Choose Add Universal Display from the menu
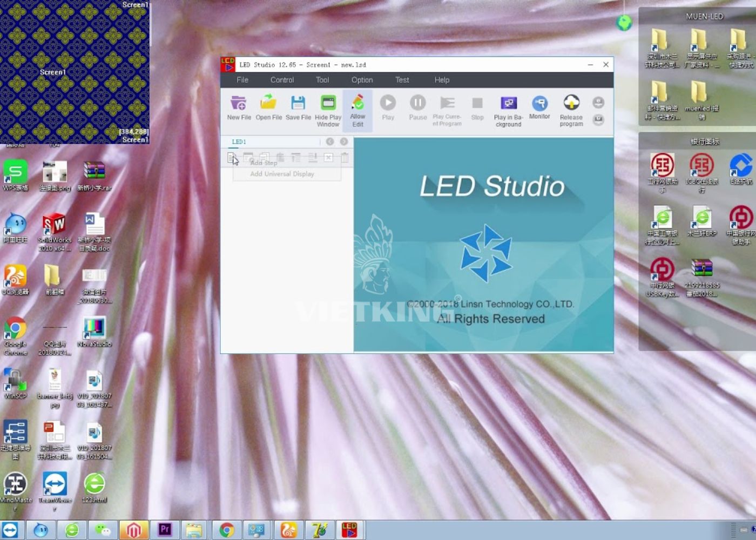756x540 pixels. pyautogui.click(x=282, y=173)
